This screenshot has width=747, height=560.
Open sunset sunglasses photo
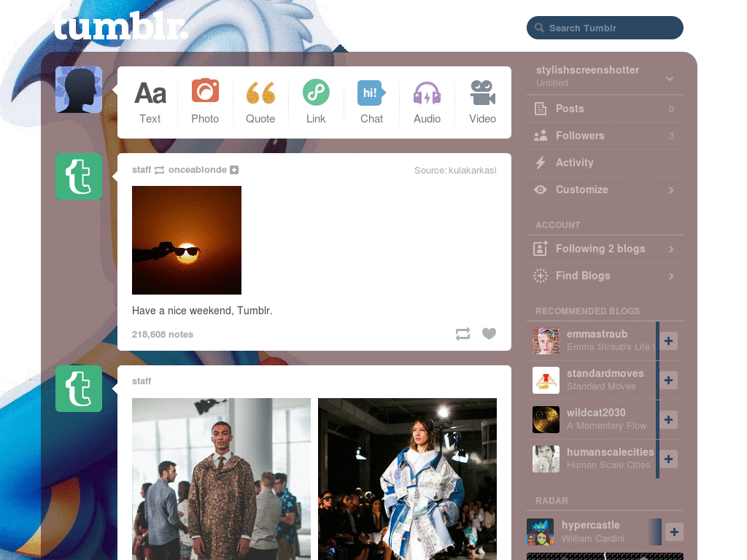[187, 240]
